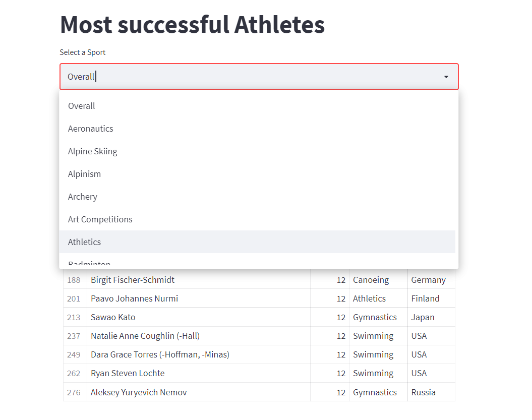Click the Canoeing sport cell for Fischer-Schmidt
The width and height of the screenshot is (532, 420).
[x=371, y=279]
